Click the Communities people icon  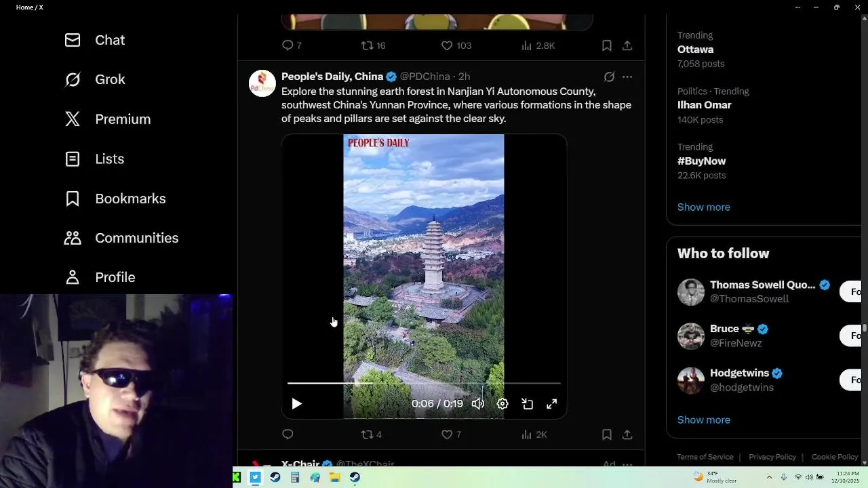coord(73,238)
